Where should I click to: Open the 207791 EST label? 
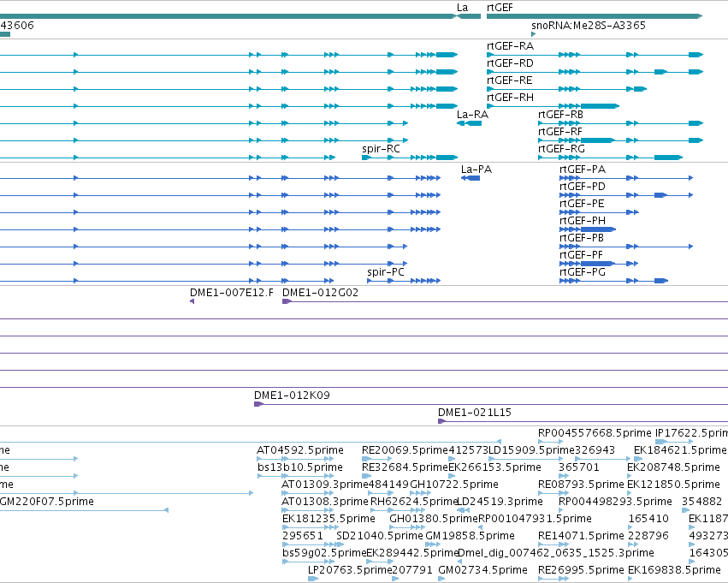pos(412,570)
